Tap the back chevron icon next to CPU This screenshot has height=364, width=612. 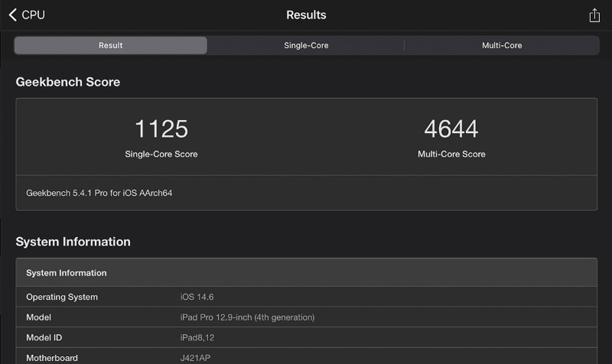click(x=12, y=15)
